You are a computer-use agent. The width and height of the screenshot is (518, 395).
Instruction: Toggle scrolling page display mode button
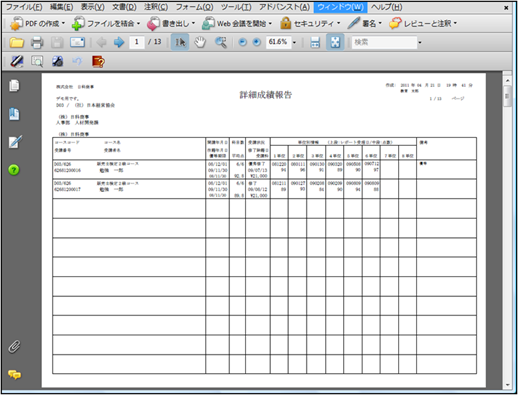[315, 42]
